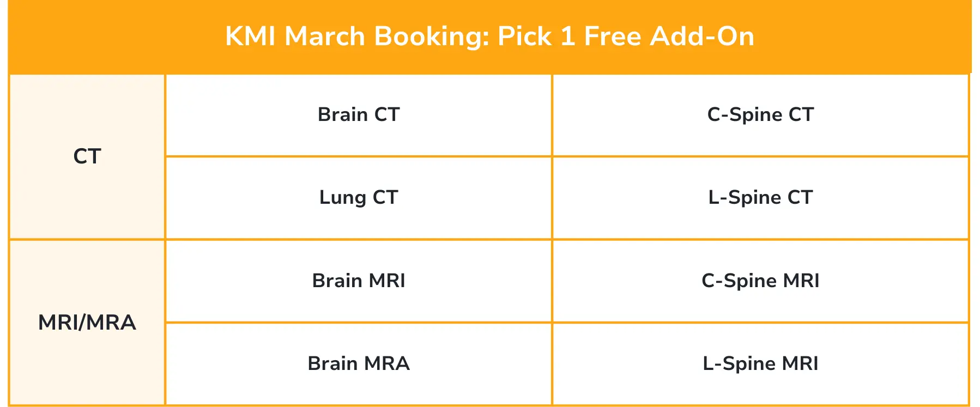The height and width of the screenshot is (407, 980).
Task: Select the C-Spine MRI cell
Action: click(760, 281)
